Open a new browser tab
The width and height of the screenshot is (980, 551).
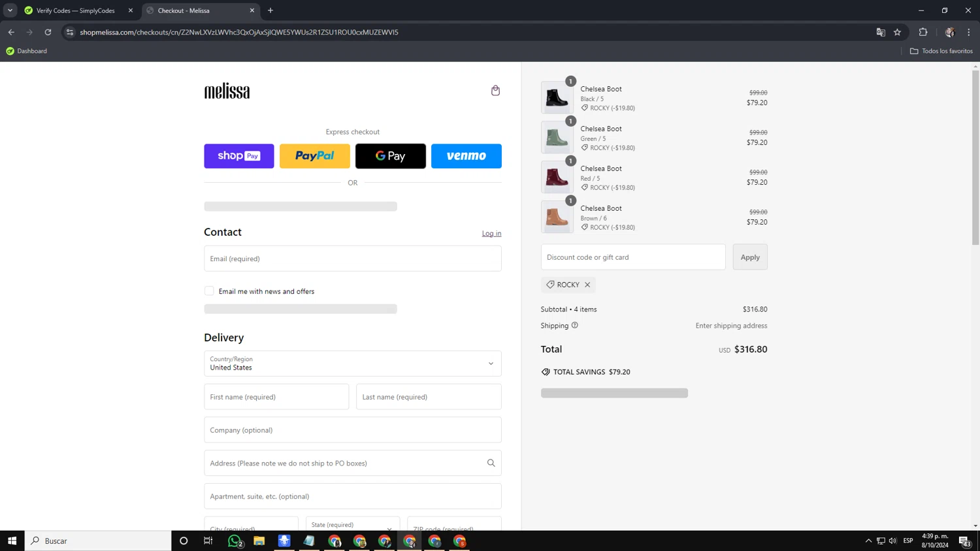tap(270, 10)
